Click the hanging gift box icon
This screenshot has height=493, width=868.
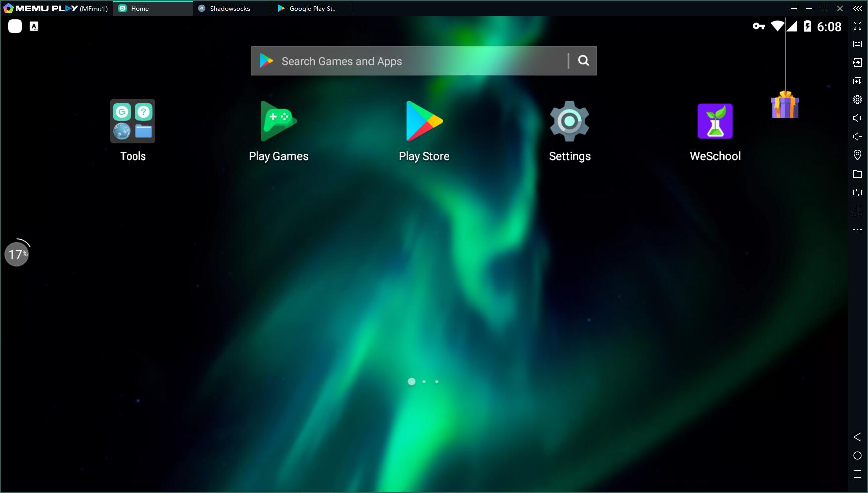pyautogui.click(x=785, y=105)
